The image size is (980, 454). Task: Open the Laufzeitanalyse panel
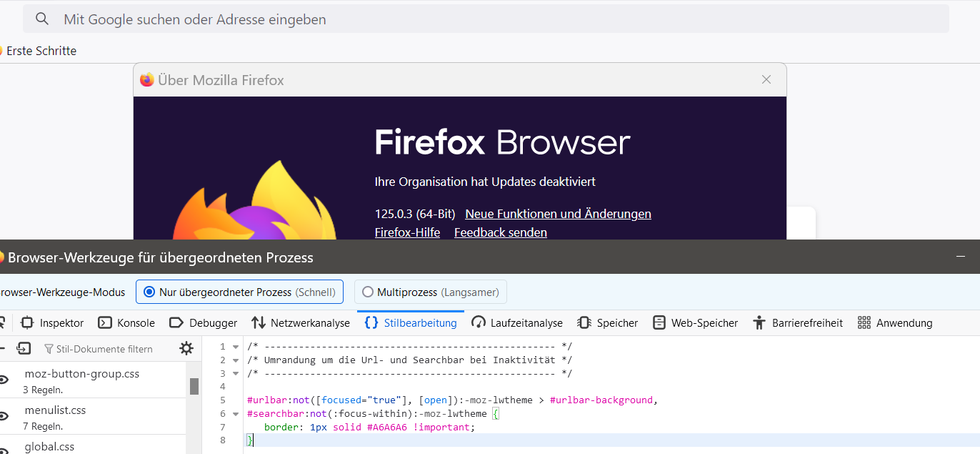click(x=517, y=323)
